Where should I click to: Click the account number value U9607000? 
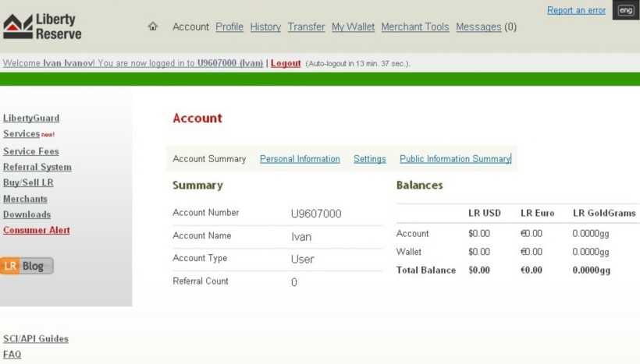[316, 214]
